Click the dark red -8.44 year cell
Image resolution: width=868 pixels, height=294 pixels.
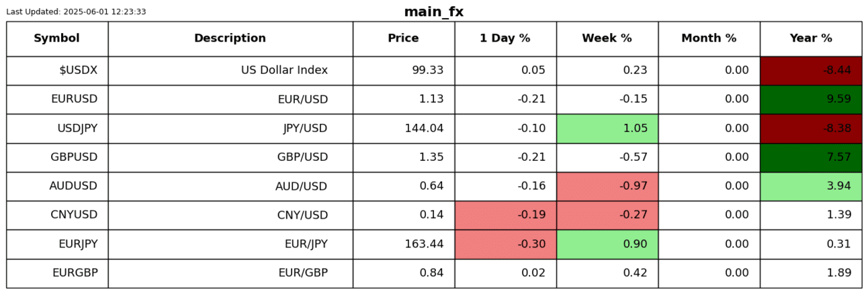811,71
